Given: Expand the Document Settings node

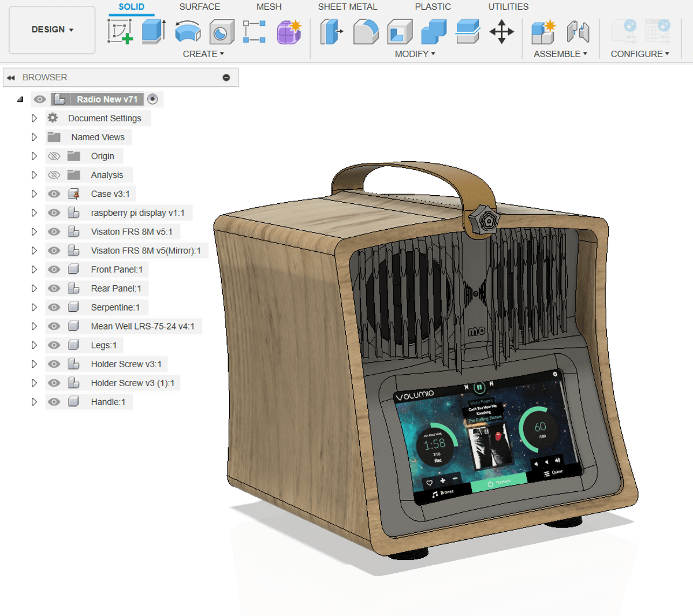Looking at the screenshot, I should tap(34, 118).
